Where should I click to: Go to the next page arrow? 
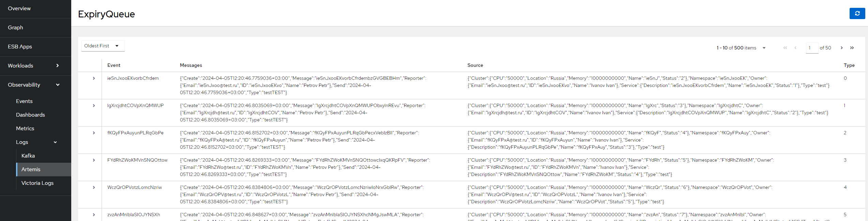point(841,48)
